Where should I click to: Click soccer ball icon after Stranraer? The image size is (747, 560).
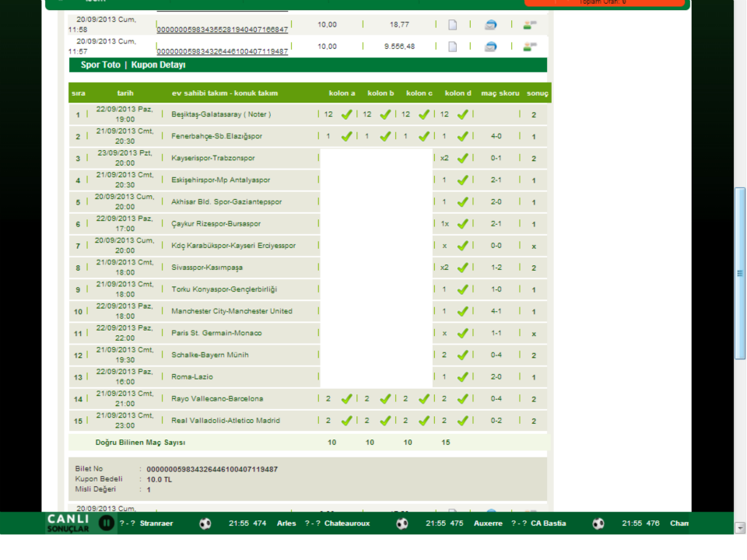pos(205,523)
